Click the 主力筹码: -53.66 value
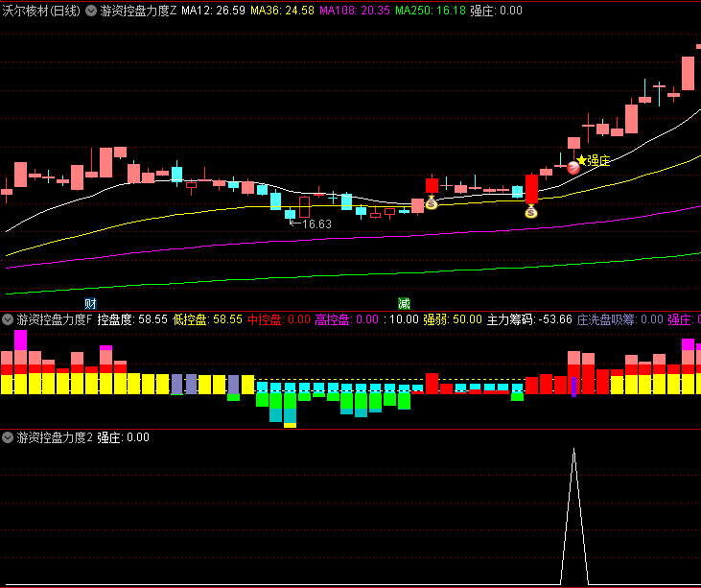701x588 pixels. pyautogui.click(x=529, y=319)
